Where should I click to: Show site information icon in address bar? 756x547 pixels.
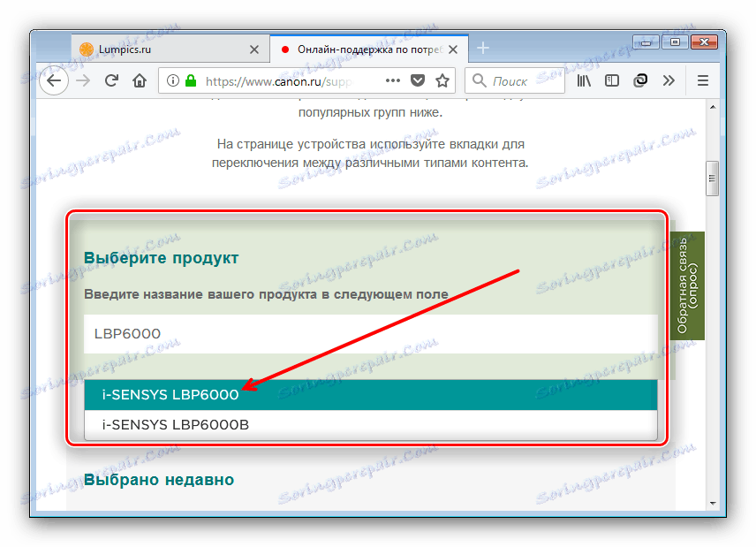[x=172, y=80]
